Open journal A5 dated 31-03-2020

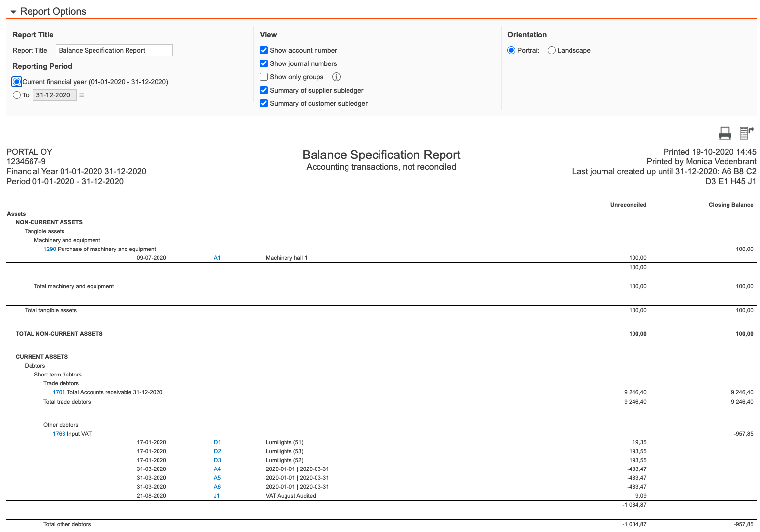click(217, 478)
